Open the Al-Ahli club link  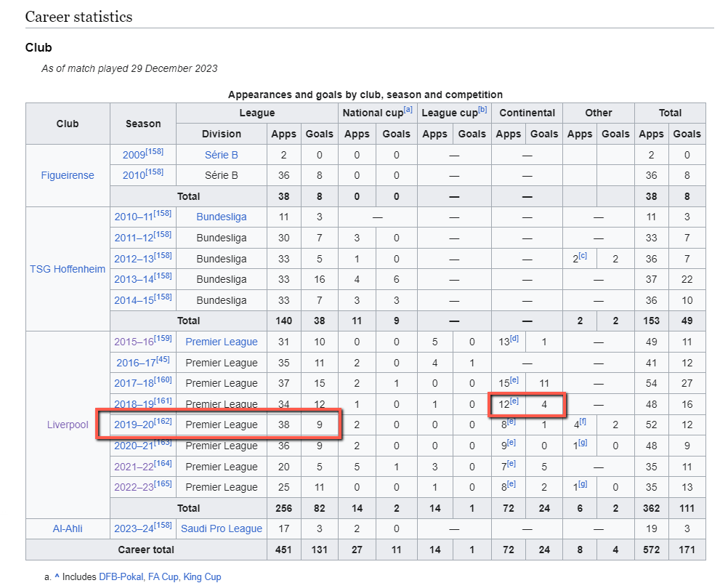pos(68,528)
